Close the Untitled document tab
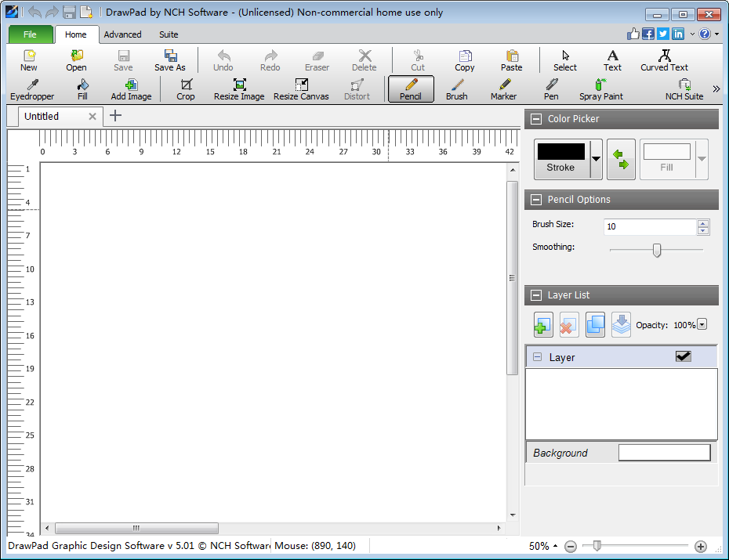729x560 pixels. 92,117
